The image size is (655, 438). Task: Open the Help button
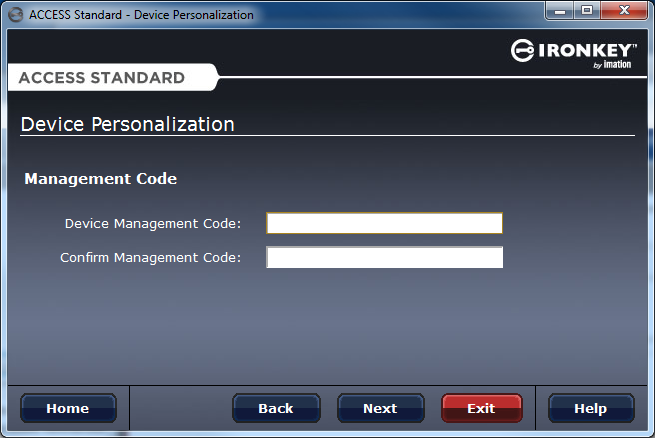point(590,408)
